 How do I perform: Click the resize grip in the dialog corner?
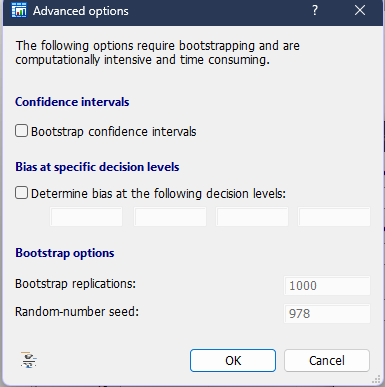pos(376,379)
